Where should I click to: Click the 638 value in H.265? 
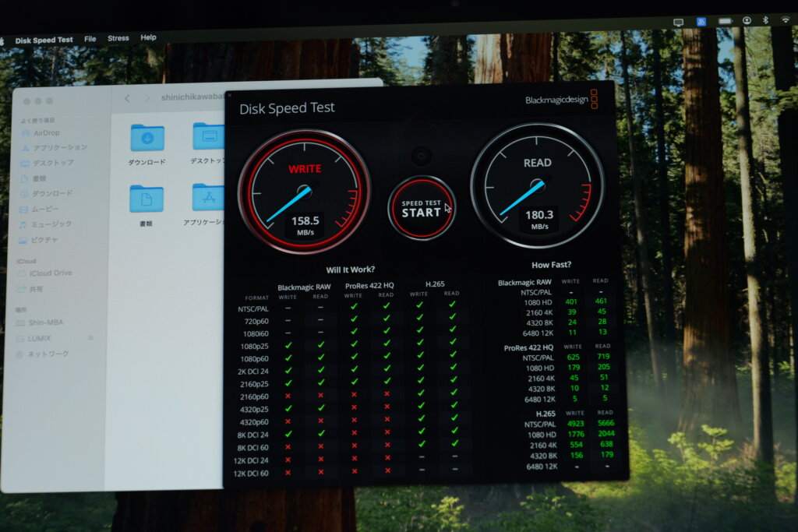606,444
